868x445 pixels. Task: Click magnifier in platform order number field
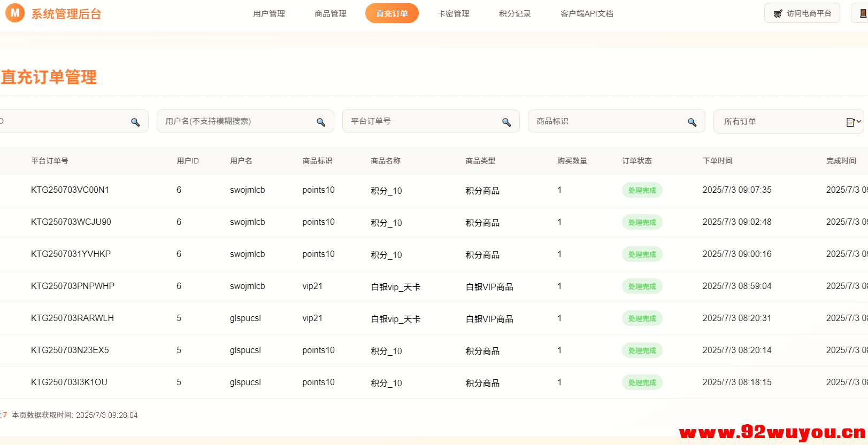pos(506,122)
